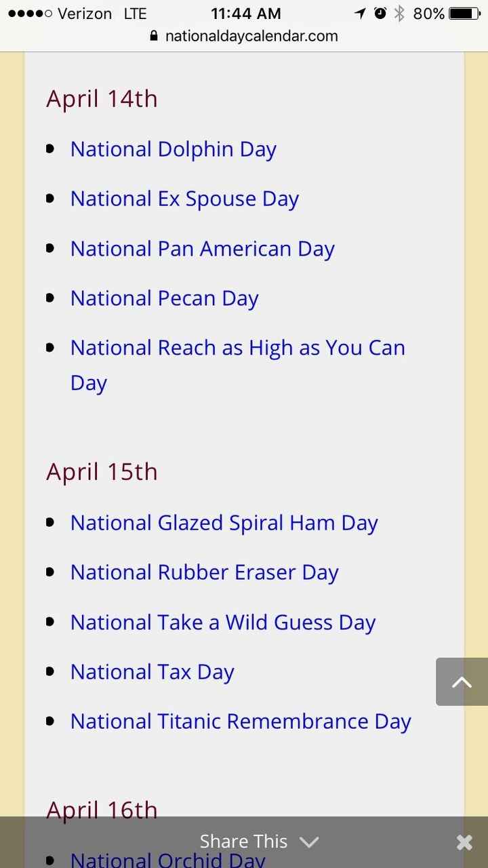Tap the Bluetooth status icon

(x=399, y=14)
